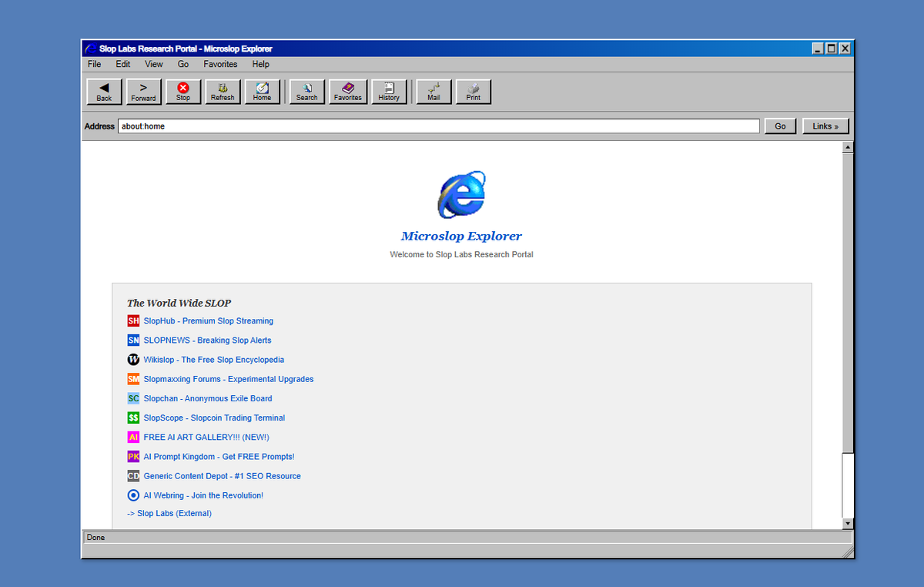
Task: Click the Wikislop W icon
Action: click(133, 360)
